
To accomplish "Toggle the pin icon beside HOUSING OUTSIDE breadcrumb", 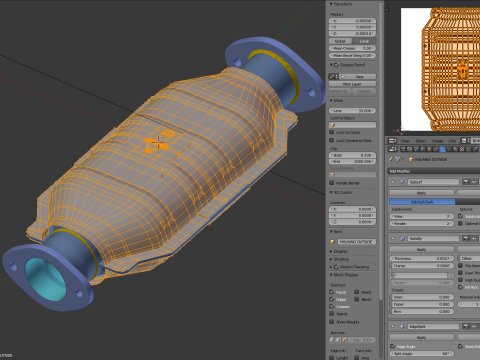I will [x=391, y=159].
